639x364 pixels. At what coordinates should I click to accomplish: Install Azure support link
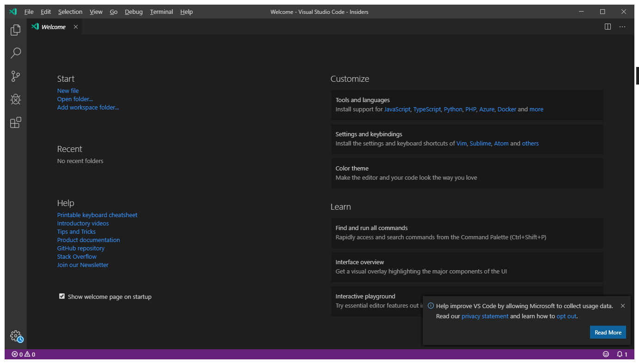[x=487, y=109]
